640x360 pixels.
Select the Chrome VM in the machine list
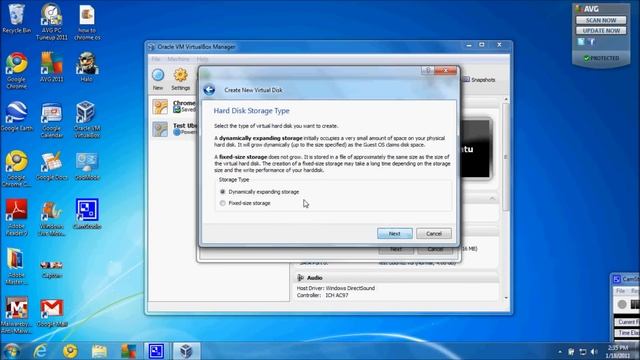tap(174, 107)
